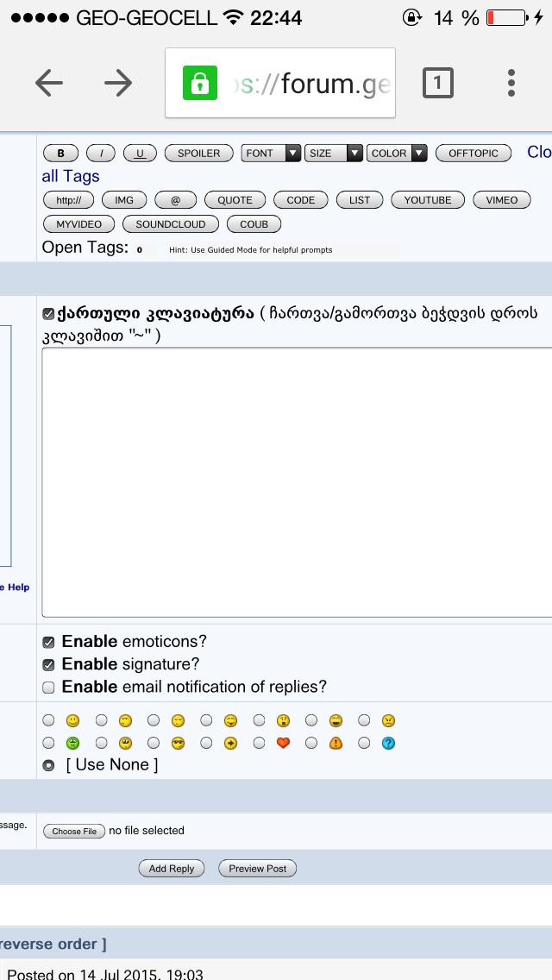Open the COLOR dropdown

point(397,154)
